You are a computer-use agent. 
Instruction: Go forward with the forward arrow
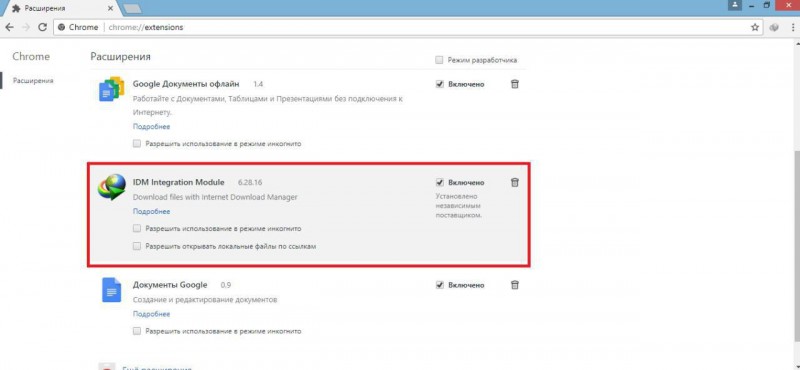pos(26,28)
